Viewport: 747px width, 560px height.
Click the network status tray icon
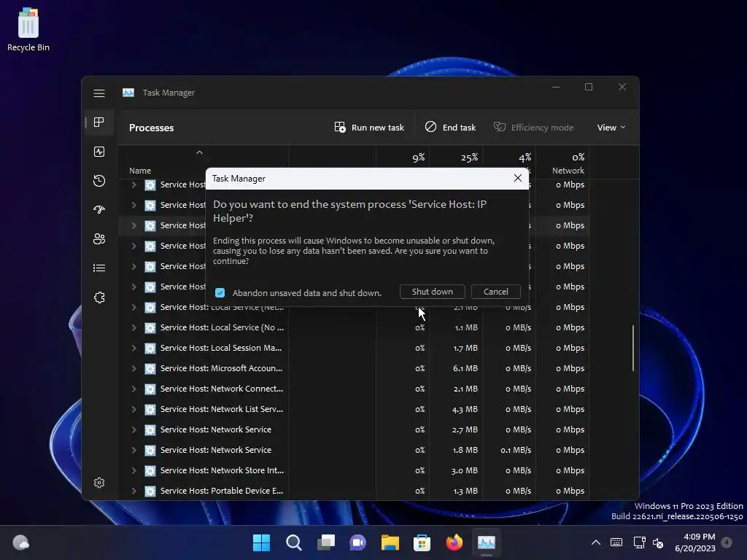(639, 542)
